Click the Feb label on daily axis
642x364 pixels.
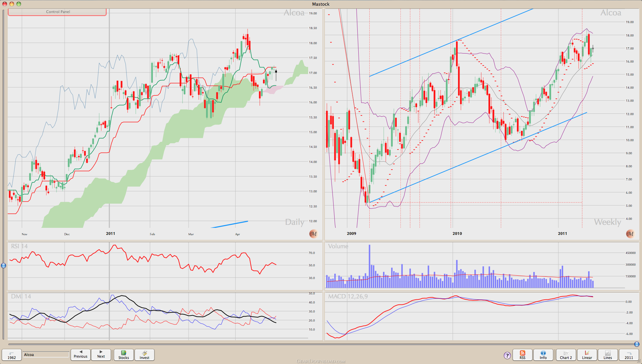point(152,234)
